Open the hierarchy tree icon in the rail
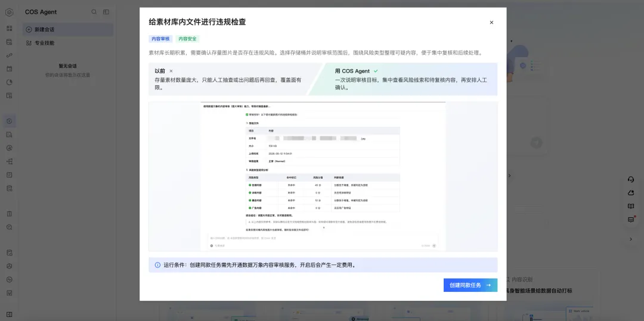The width and height of the screenshot is (644, 321). [9, 161]
